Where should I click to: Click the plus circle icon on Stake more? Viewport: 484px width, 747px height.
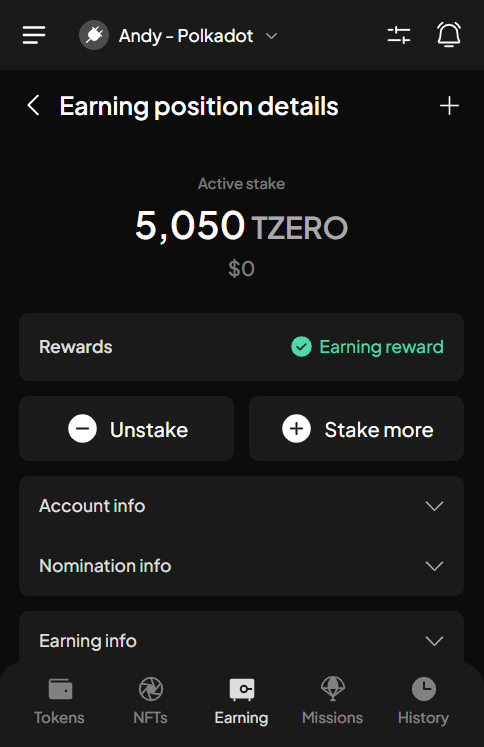(296, 429)
